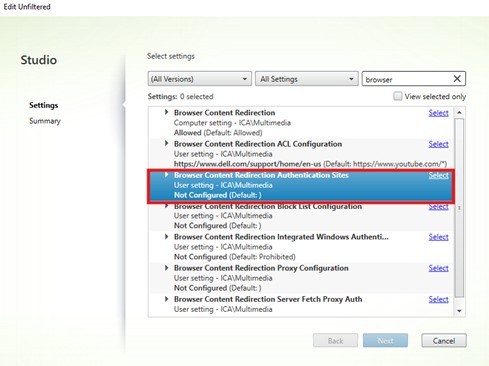Click the scrollbar down arrow
Image resolution: width=489 pixels, height=366 pixels.
pyautogui.click(x=459, y=311)
